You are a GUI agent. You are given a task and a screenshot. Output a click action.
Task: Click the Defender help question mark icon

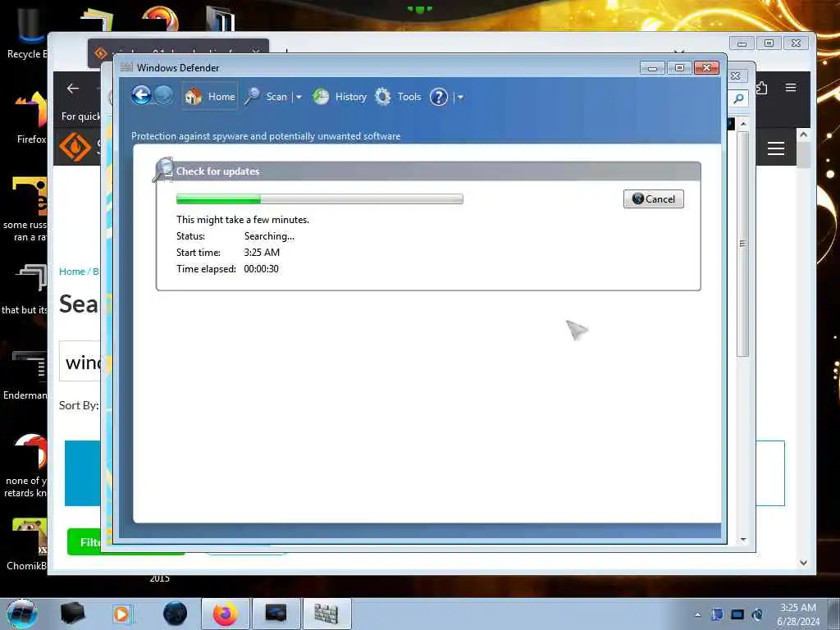click(x=438, y=97)
